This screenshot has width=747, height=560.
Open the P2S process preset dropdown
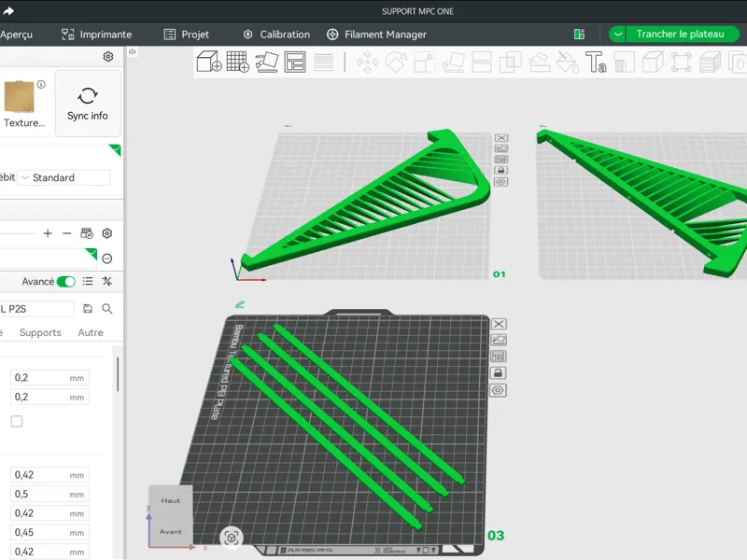coord(37,309)
